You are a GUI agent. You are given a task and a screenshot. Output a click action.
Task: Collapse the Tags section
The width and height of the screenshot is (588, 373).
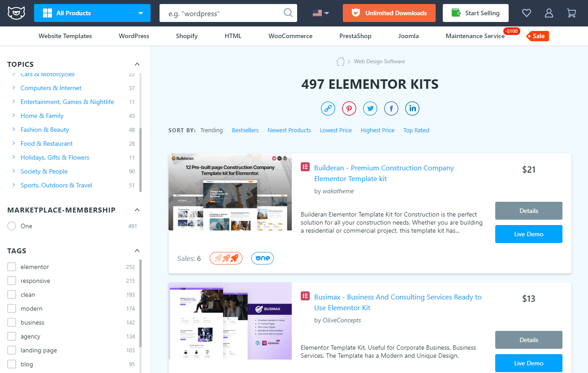[137, 251]
